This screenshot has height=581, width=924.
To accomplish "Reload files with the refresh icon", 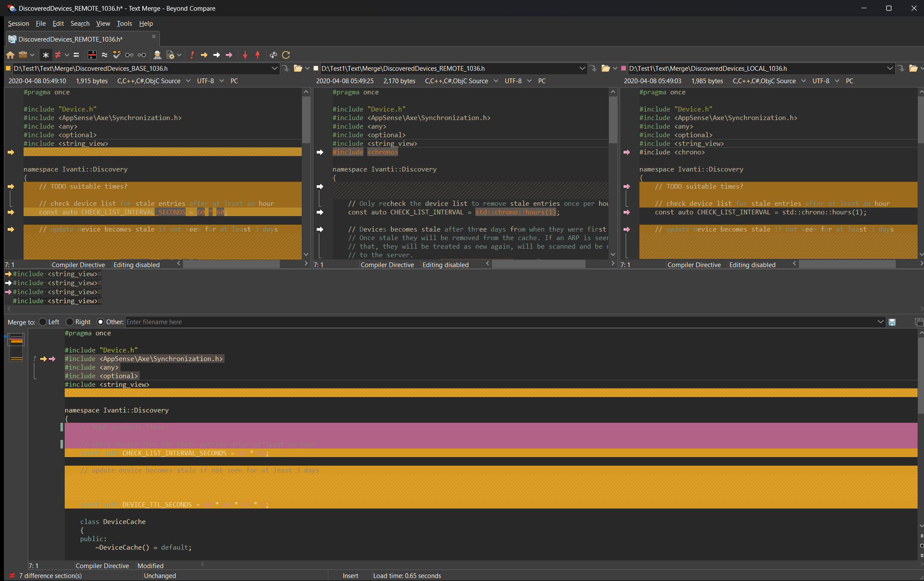I will (286, 55).
